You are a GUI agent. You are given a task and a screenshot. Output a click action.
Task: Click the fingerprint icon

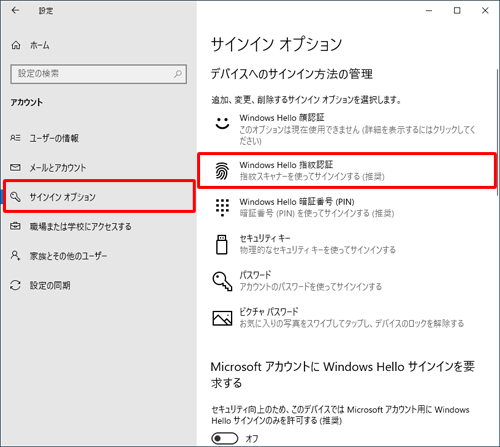coord(222,171)
